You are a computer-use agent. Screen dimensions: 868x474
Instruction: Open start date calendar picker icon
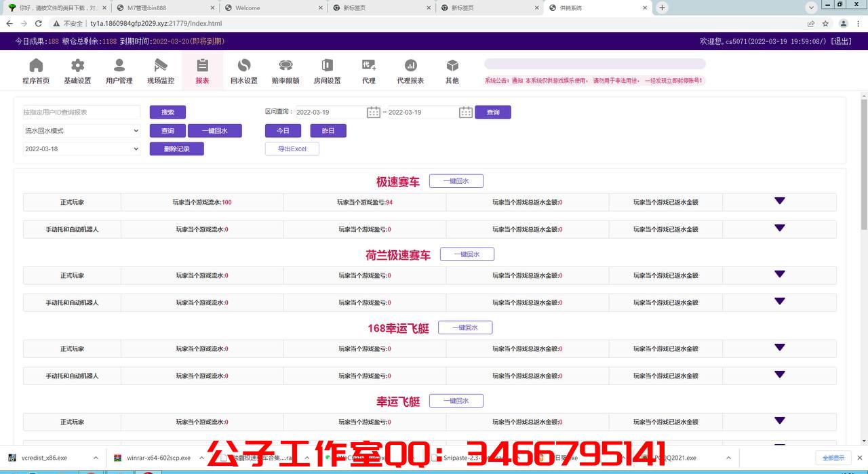pyautogui.click(x=374, y=112)
